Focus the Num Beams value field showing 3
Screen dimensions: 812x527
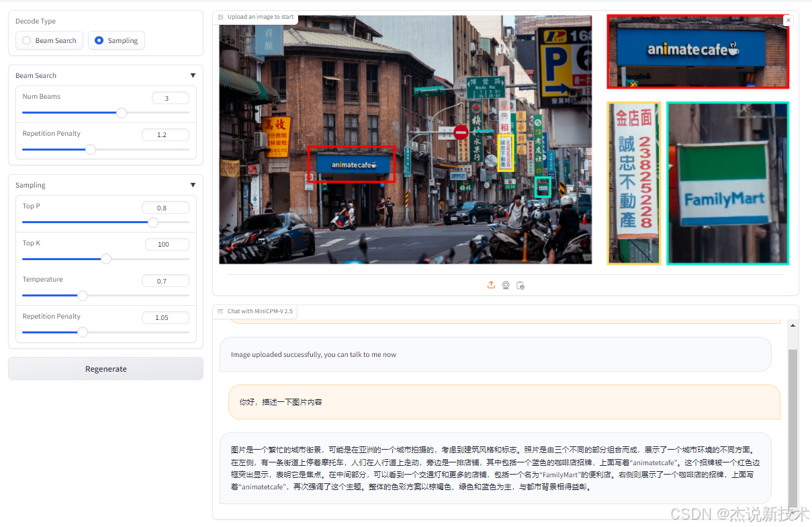click(x=171, y=98)
